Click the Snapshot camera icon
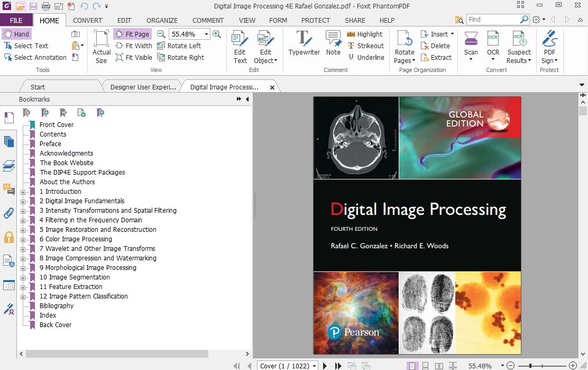 pyautogui.click(x=76, y=34)
